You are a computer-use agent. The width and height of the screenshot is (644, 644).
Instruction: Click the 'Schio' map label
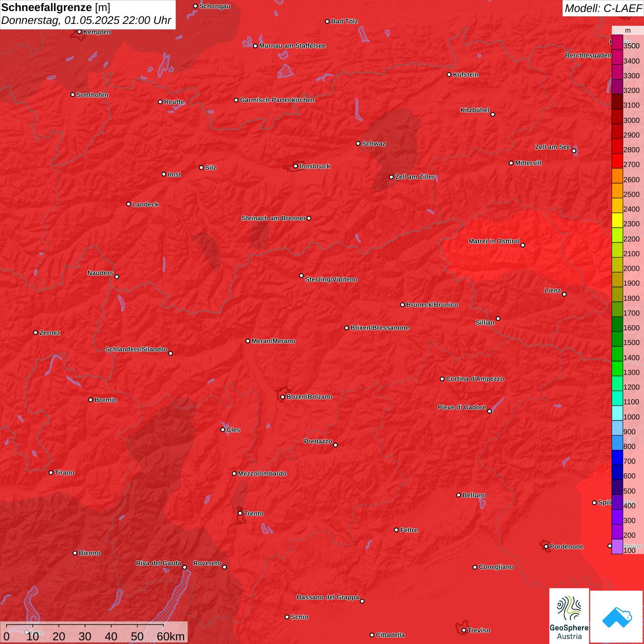299,617
